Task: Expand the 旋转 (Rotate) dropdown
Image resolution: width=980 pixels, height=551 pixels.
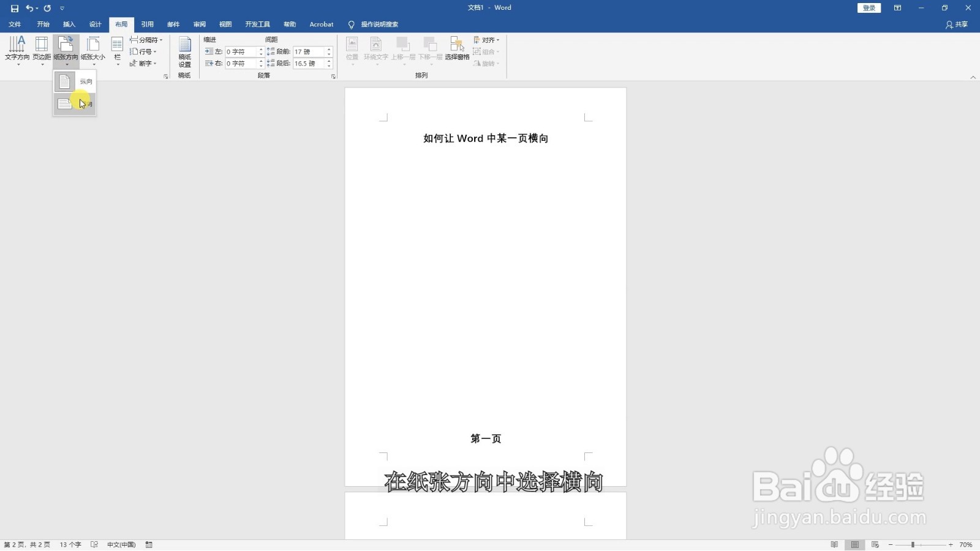Action: [487, 63]
